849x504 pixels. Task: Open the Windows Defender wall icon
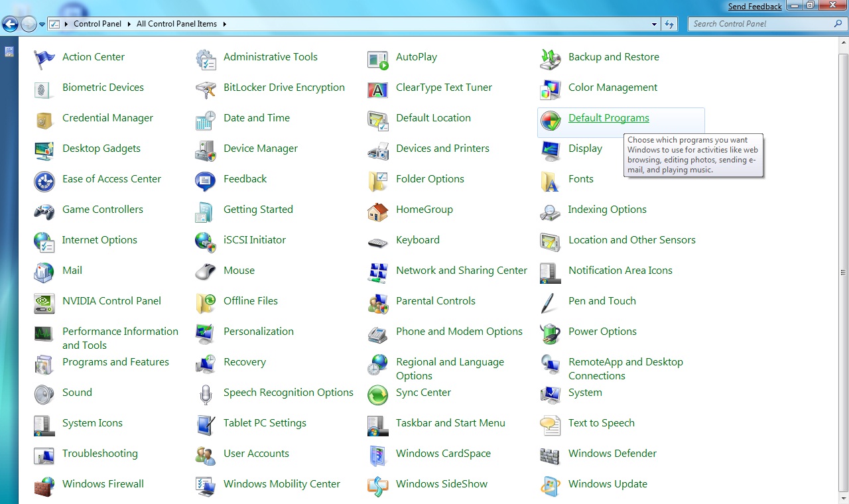(551, 456)
